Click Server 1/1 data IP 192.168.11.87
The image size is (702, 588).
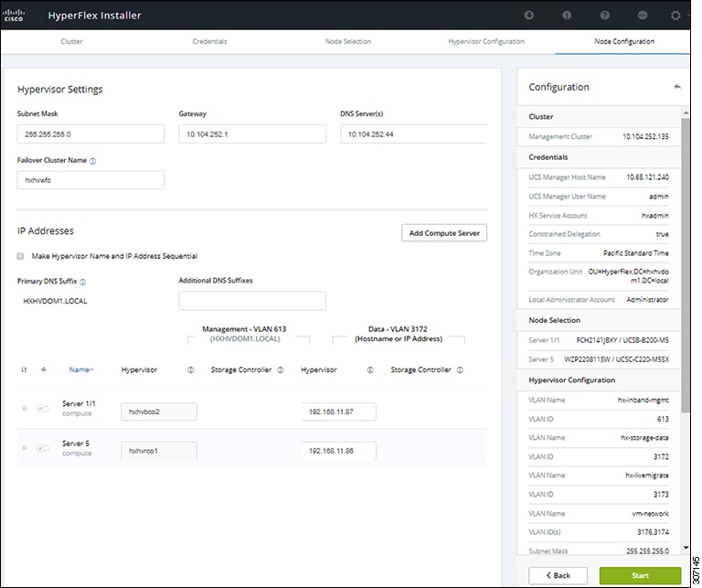click(338, 412)
